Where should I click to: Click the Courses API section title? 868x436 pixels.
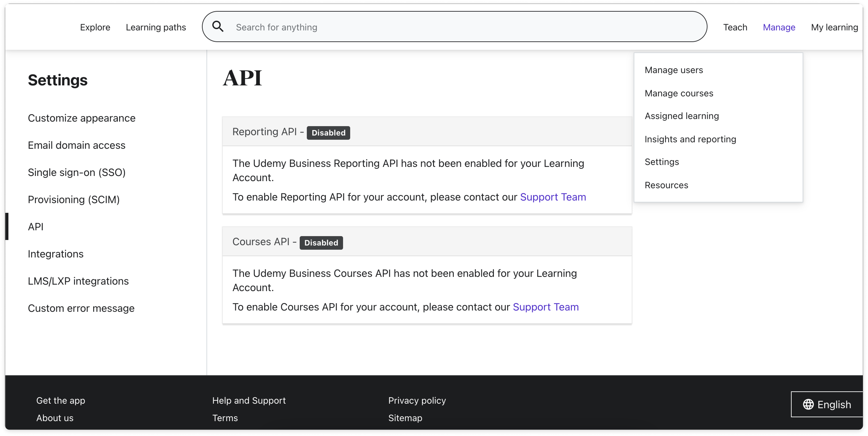pos(261,241)
